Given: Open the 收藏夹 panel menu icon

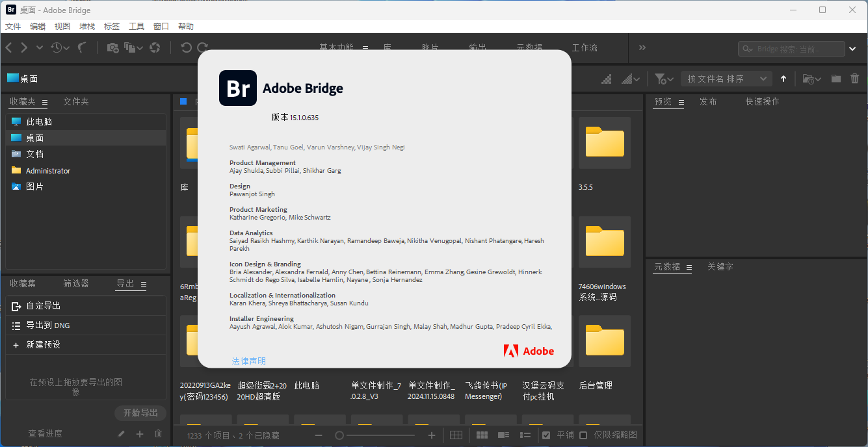Looking at the screenshot, I should (x=45, y=103).
